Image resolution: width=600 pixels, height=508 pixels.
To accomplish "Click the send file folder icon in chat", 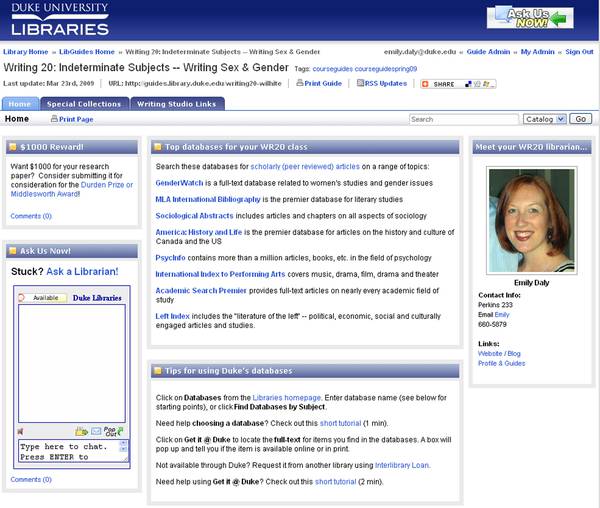I will 81,431.
